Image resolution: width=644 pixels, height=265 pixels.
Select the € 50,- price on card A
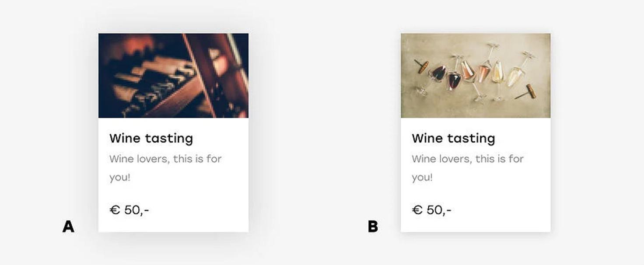click(x=129, y=210)
